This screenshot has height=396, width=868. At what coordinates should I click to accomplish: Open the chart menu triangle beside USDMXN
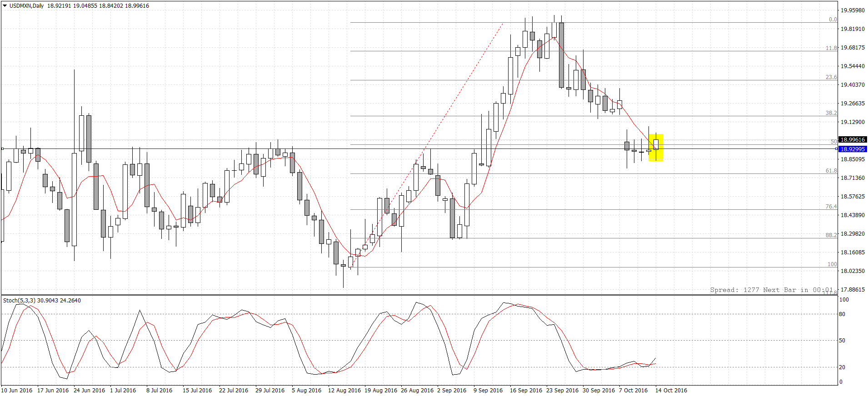[5, 6]
